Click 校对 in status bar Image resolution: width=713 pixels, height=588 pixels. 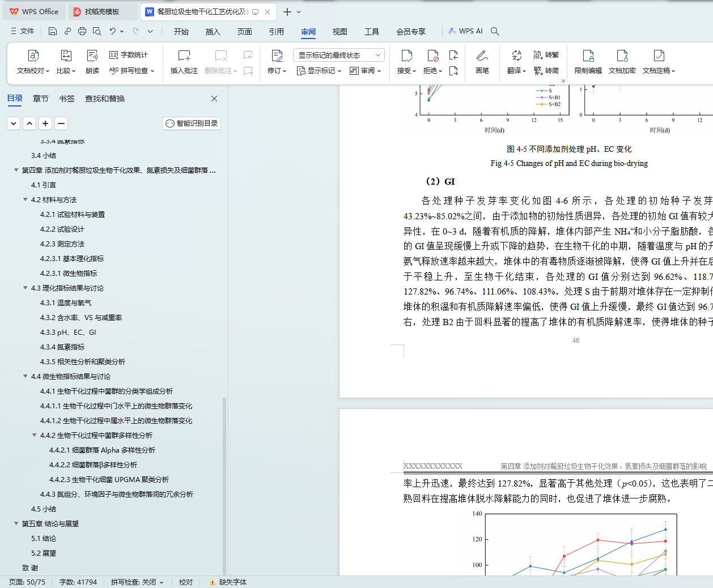tap(186, 582)
